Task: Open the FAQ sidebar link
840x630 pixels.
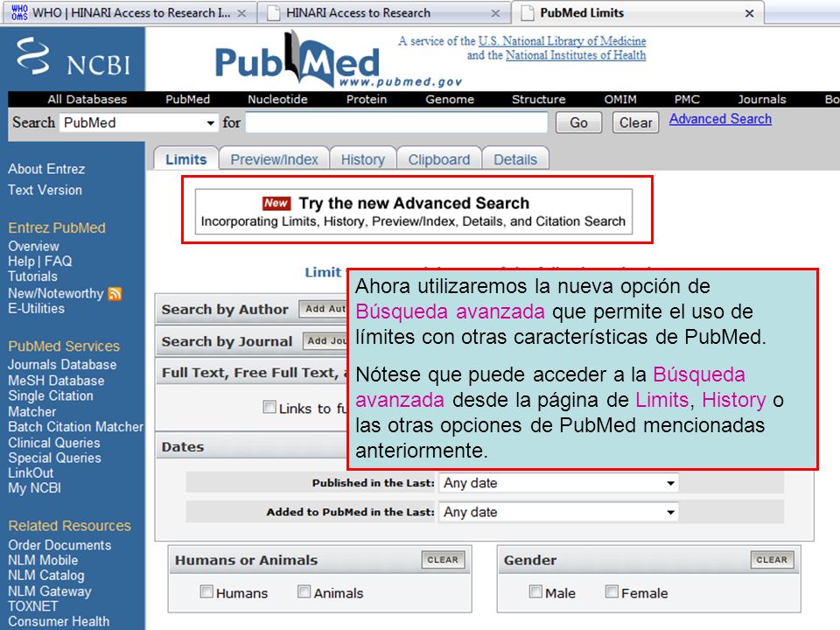Action: pyautogui.click(x=58, y=262)
